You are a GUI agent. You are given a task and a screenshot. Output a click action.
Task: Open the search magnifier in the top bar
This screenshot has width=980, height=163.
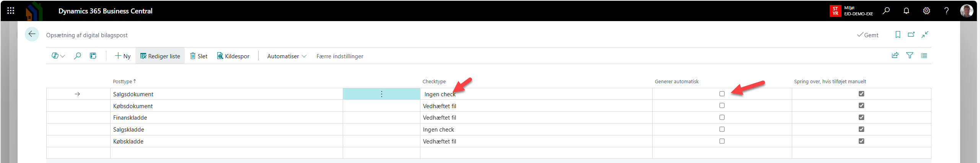886,11
